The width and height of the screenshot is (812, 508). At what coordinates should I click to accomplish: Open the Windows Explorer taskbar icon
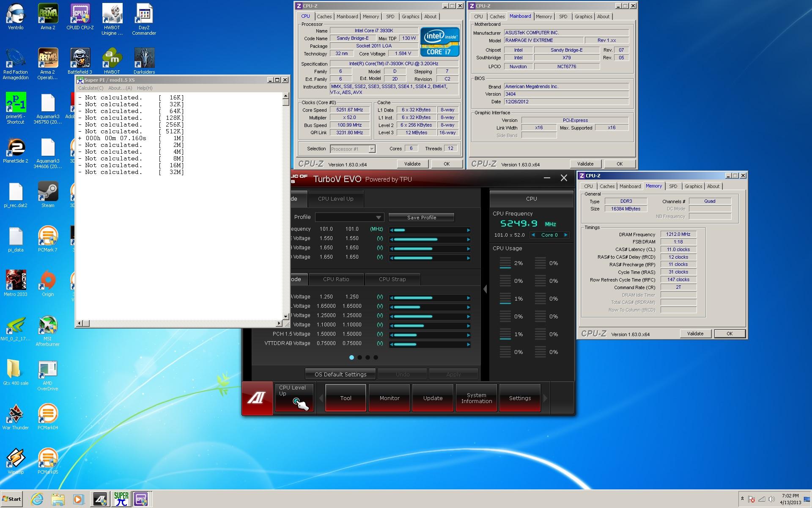point(58,499)
